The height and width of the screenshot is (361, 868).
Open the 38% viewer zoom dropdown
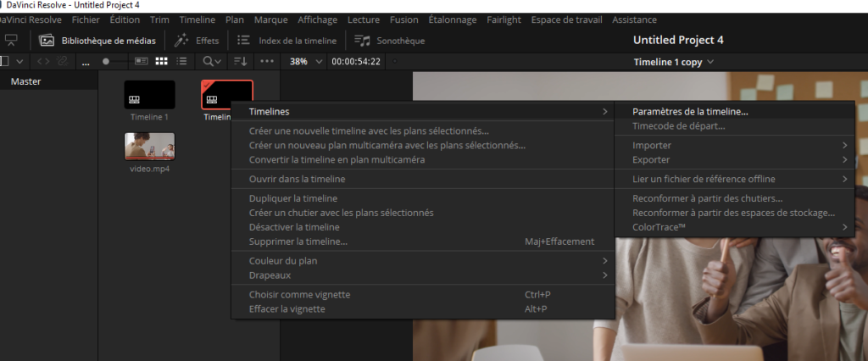click(x=304, y=61)
